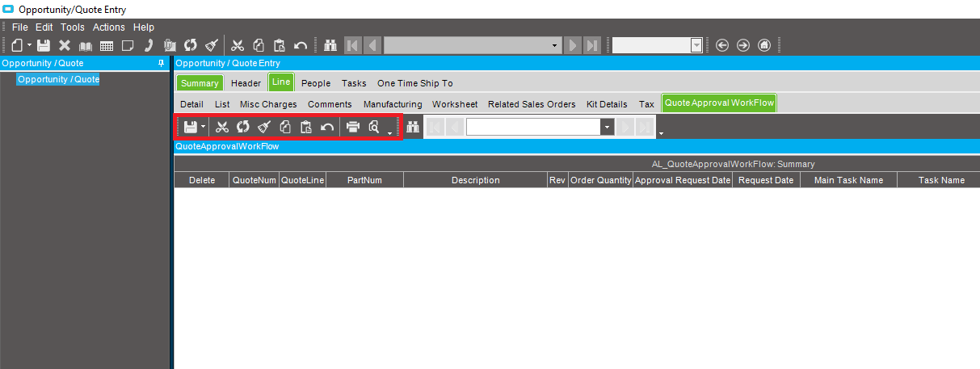
Task: Switch to One Time Ship To tab
Action: [415, 83]
